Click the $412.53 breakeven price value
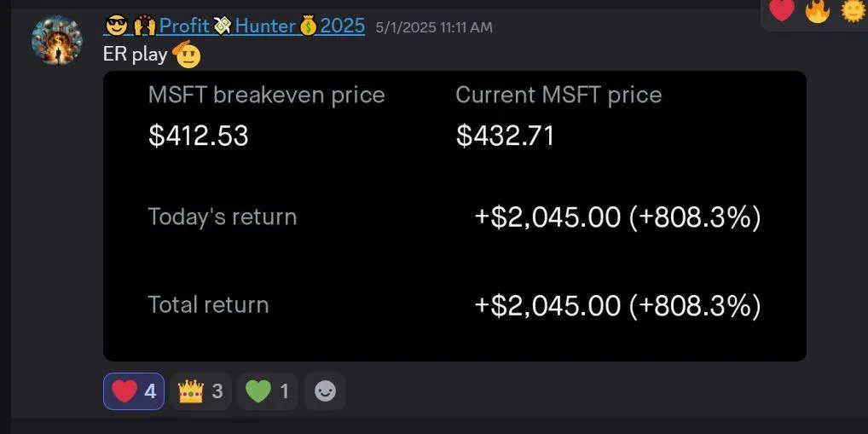The image size is (868, 434). click(x=198, y=136)
